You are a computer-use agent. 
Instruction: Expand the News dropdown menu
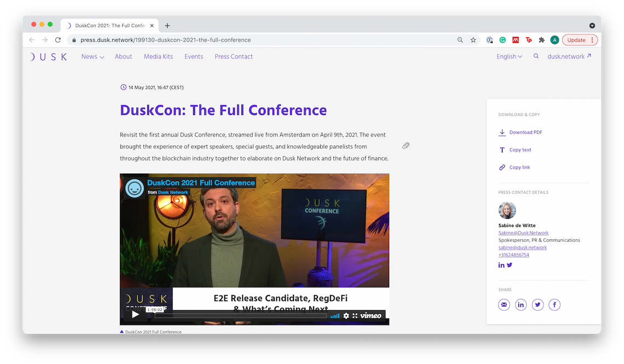pyautogui.click(x=93, y=56)
